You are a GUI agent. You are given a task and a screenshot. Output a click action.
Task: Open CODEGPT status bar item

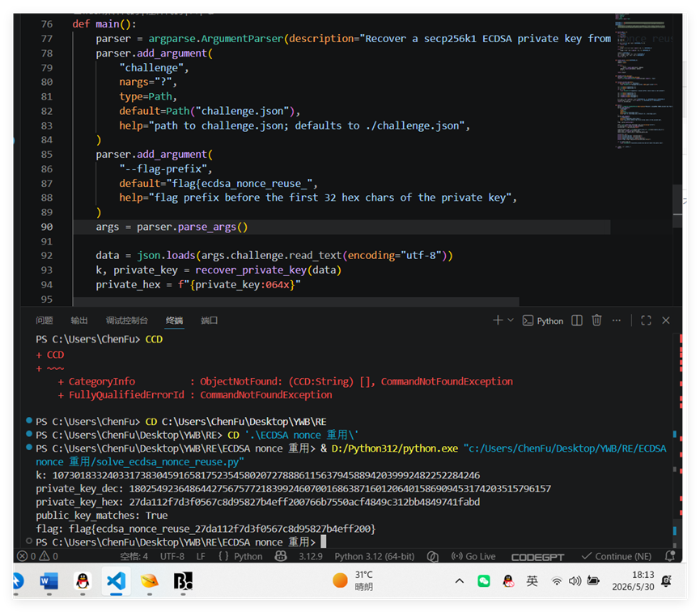pos(537,557)
